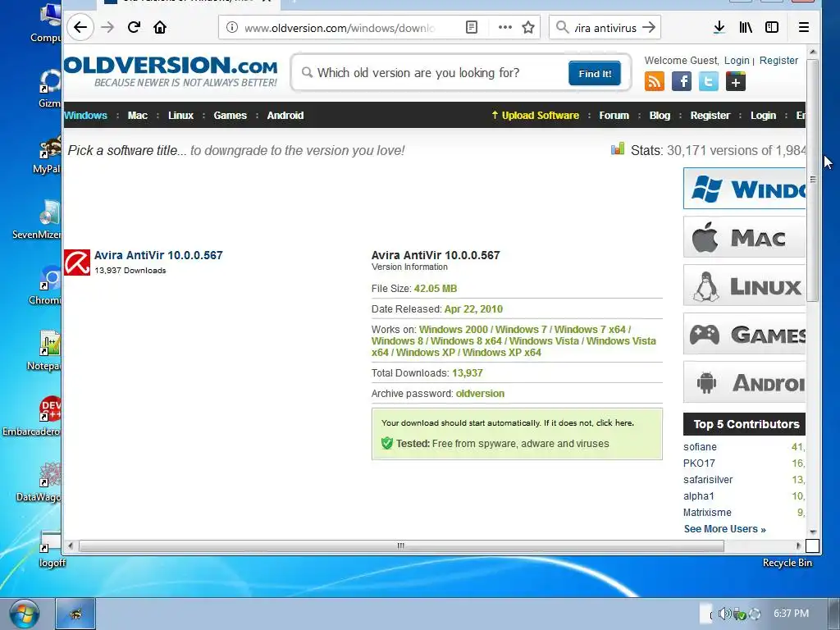Screen dimensions: 840x630
Task: Open Forum in the navigation bar
Action: point(614,115)
